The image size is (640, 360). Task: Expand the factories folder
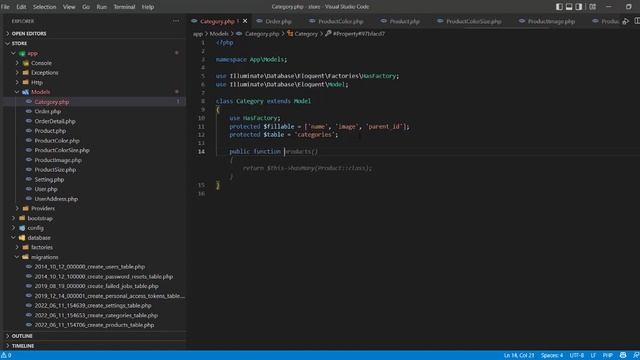click(93, 247)
